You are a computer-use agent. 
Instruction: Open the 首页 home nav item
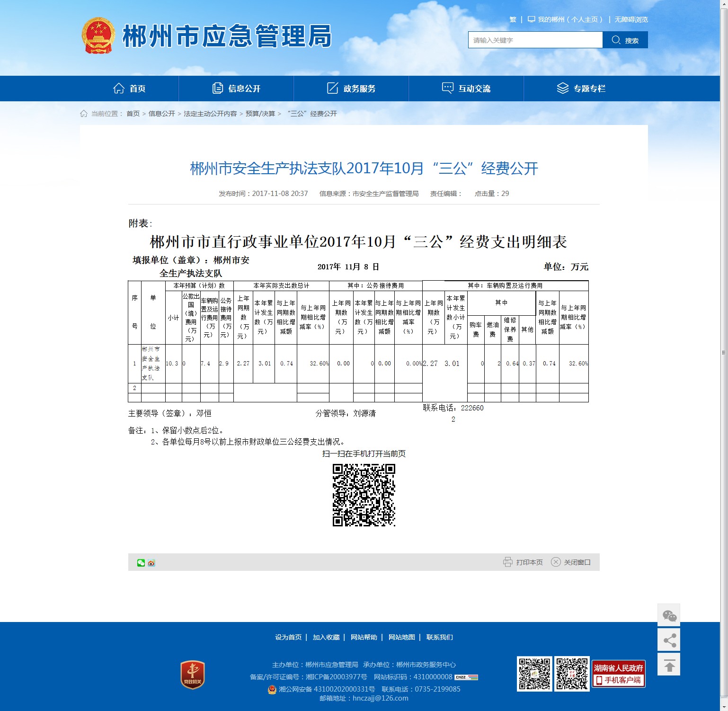click(129, 89)
